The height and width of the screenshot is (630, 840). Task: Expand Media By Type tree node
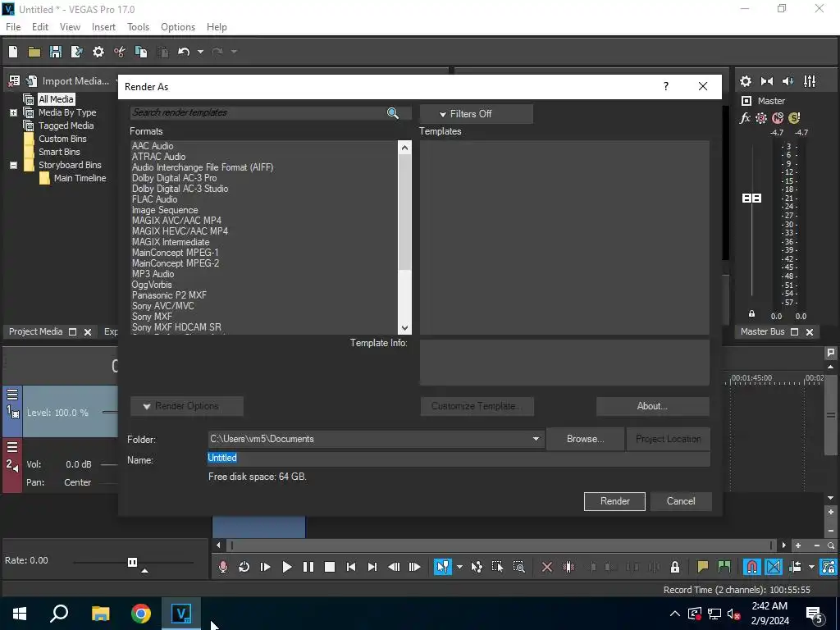pyautogui.click(x=13, y=112)
